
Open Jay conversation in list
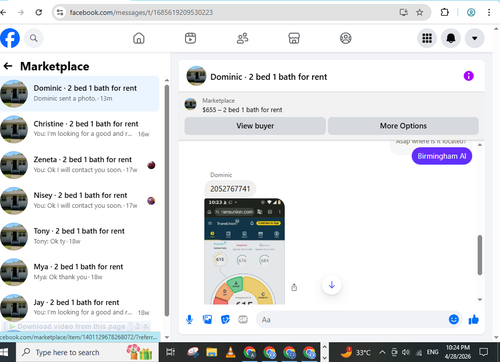point(79,307)
